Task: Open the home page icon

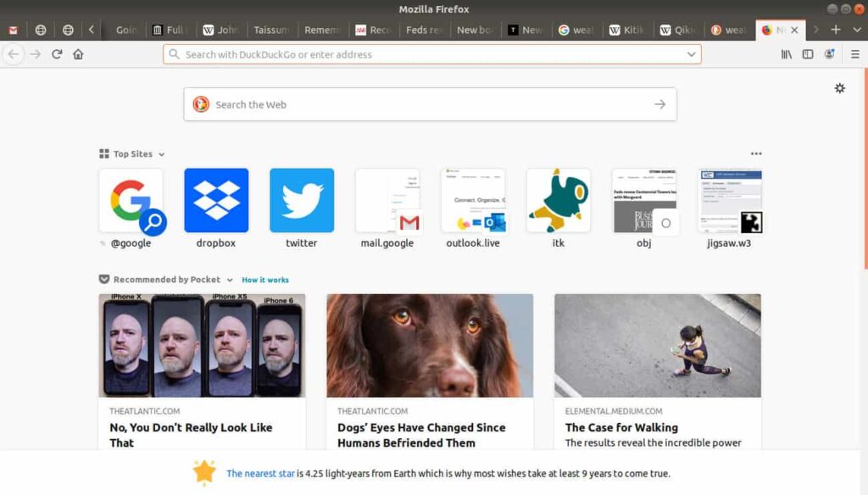Action: click(78, 54)
